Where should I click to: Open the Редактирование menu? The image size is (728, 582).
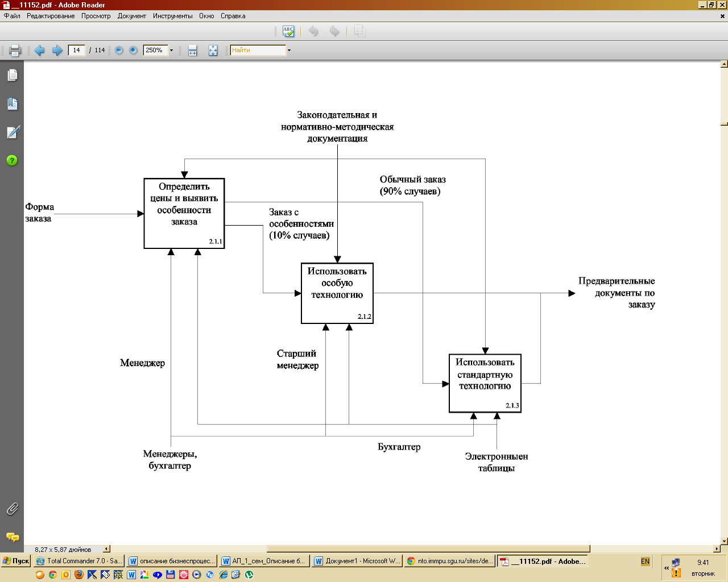click(x=51, y=16)
